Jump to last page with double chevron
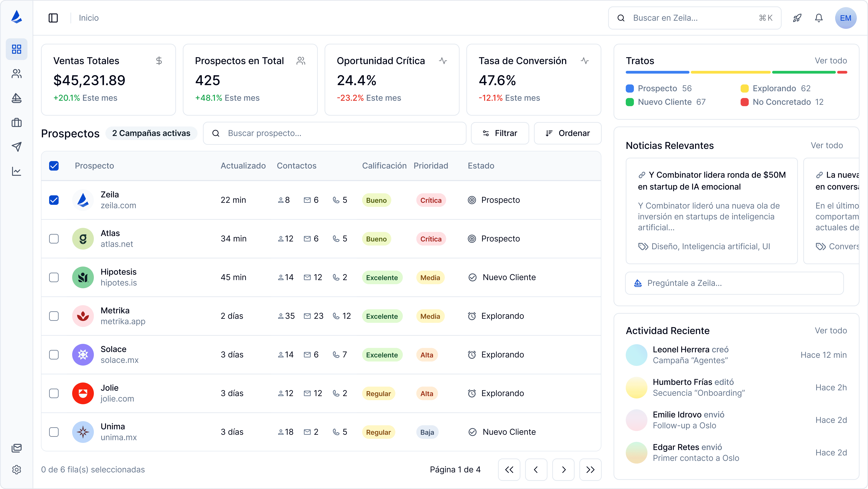Viewport: 868px width, 489px height. [x=590, y=470]
